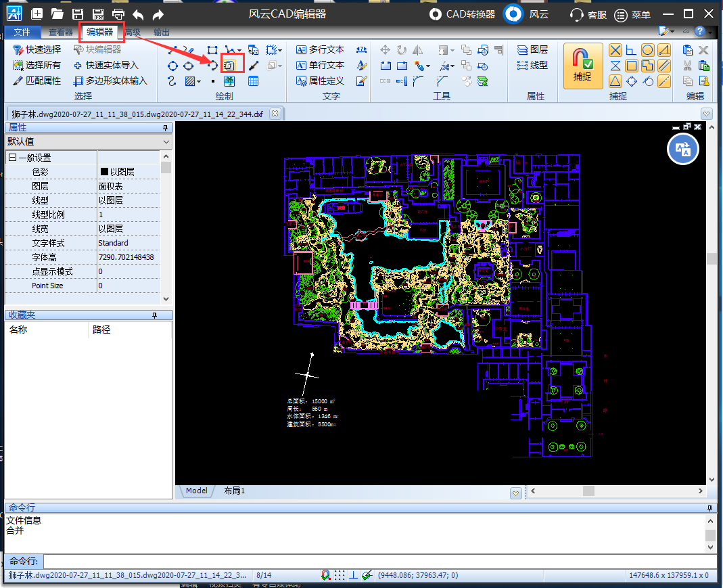The image size is (723, 588).
Task: Click the translate floating button on canvas
Action: click(683, 150)
